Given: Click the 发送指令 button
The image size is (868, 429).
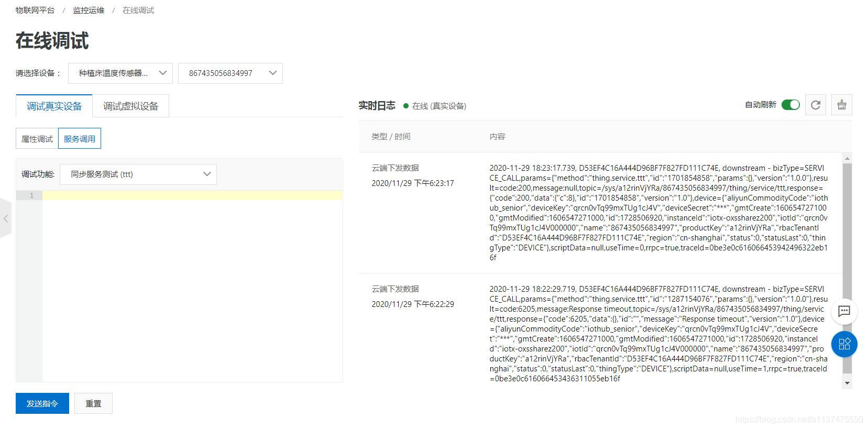Looking at the screenshot, I should pos(42,403).
